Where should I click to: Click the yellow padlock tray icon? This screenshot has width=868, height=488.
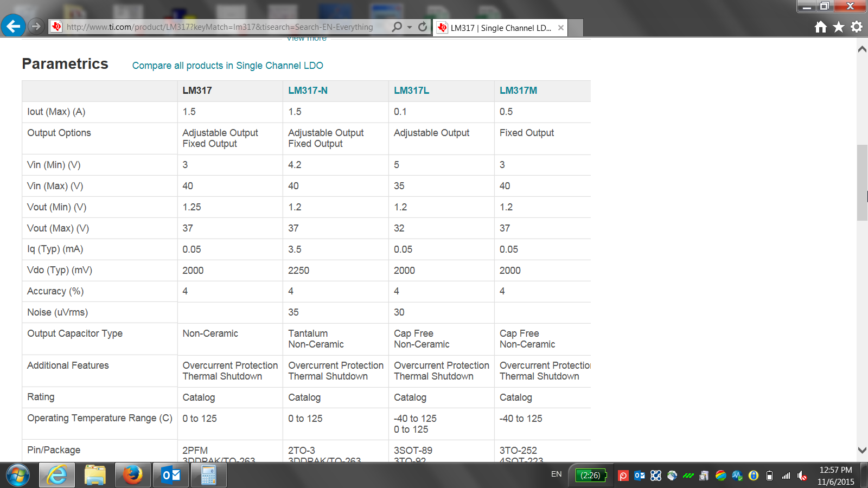tap(753, 476)
